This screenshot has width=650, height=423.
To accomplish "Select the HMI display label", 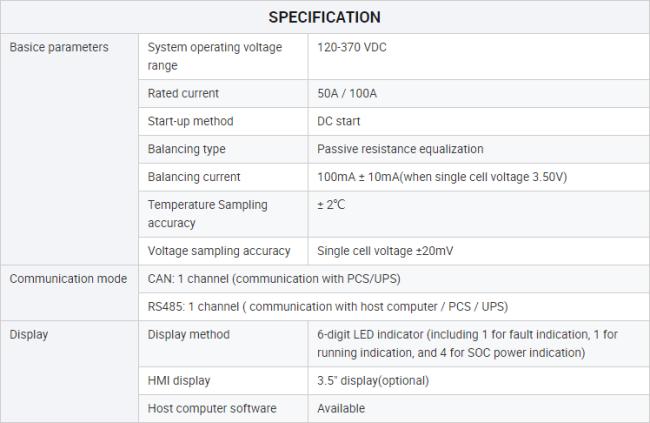I will [180, 381].
